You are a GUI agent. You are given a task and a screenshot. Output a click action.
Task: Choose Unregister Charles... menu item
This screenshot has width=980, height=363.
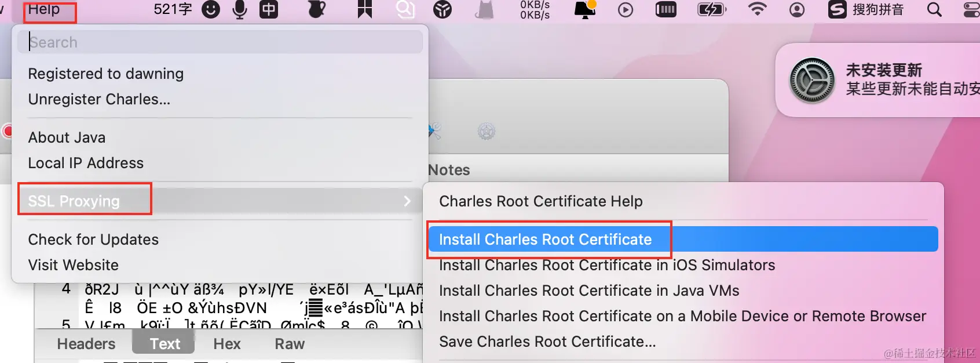tap(99, 99)
